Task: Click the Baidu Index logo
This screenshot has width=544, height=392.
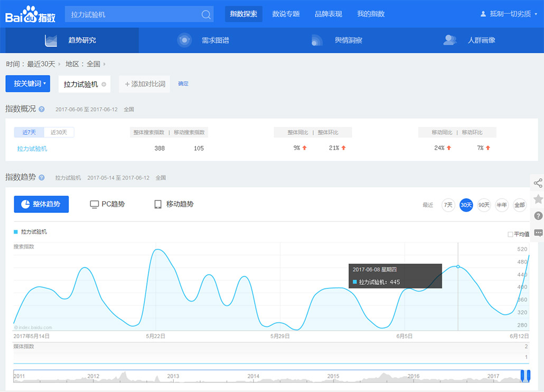Action: (30, 14)
